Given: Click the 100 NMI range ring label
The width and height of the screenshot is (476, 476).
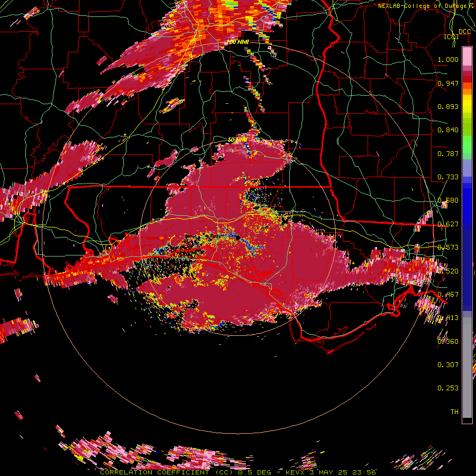Looking at the screenshot, I should pyautogui.click(x=238, y=42).
